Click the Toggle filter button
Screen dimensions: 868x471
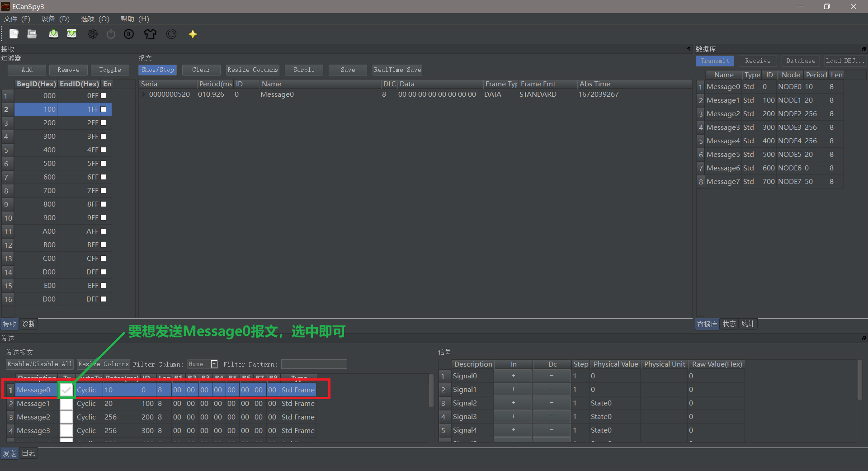click(110, 70)
